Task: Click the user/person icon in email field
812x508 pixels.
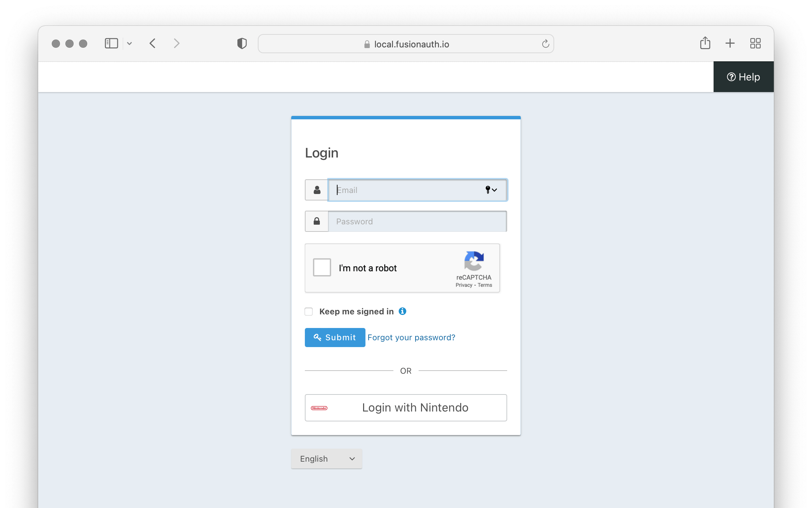Action: pyautogui.click(x=317, y=190)
